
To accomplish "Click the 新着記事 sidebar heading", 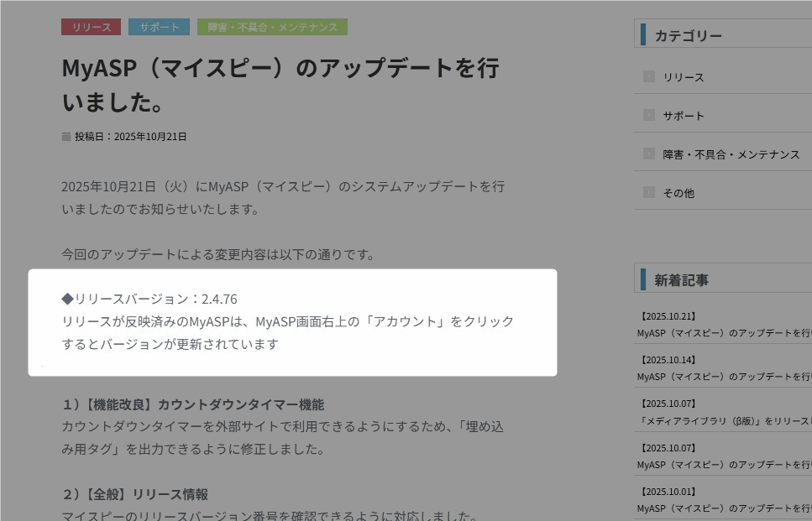I will tap(681, 280).
